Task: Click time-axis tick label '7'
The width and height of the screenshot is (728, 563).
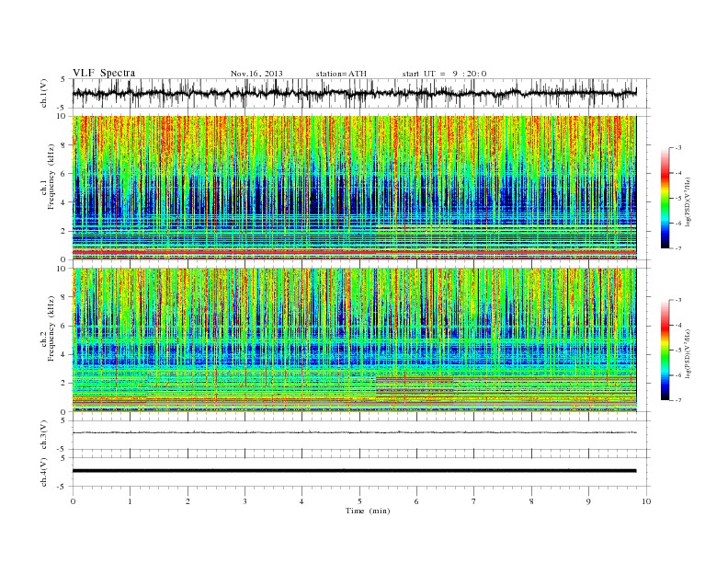Action: click(x=474, y=501)
